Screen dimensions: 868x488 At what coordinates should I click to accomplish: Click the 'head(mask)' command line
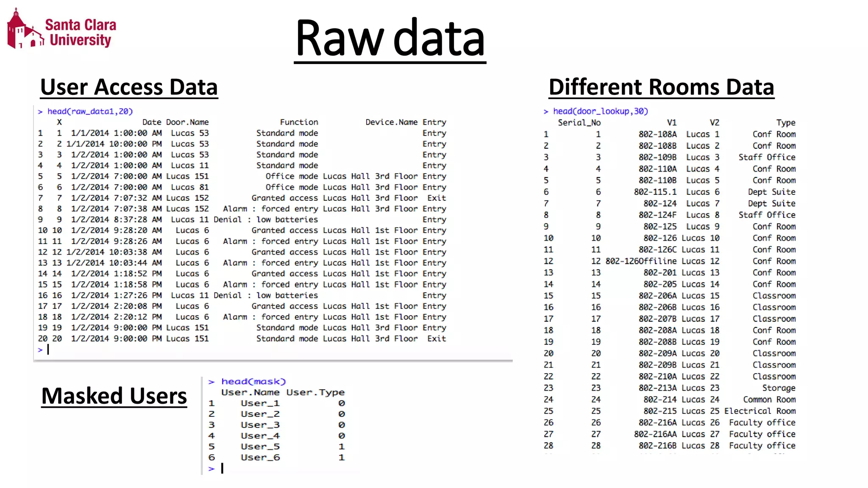tap(248, 382)
